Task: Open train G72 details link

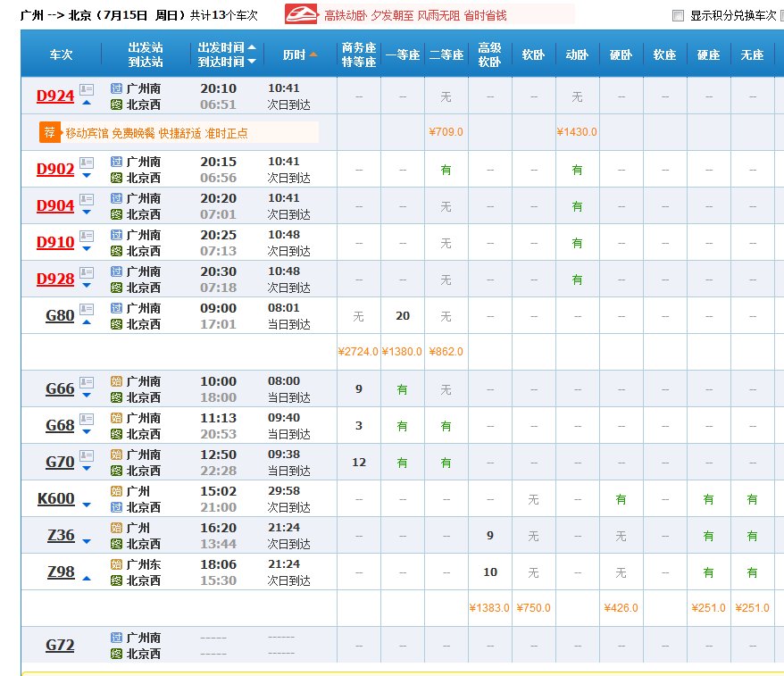Action: click(60, 645)
